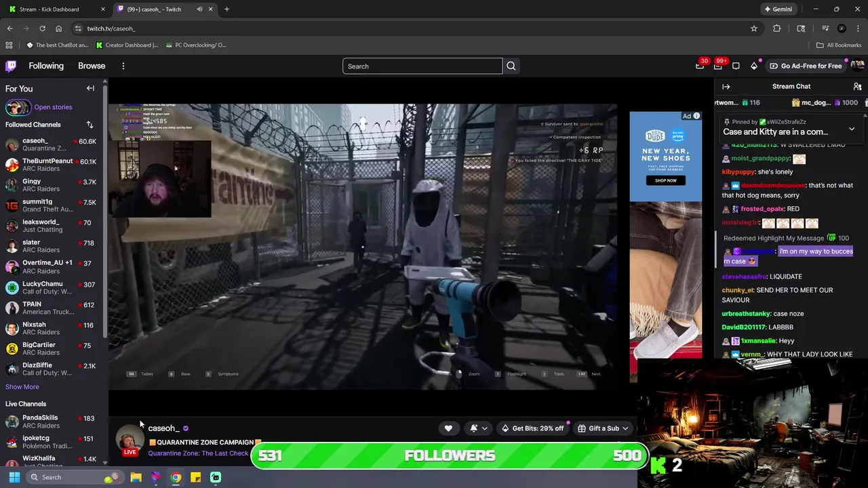
Task: Click the Twitch search magnifier button
Action: (511, 66)
